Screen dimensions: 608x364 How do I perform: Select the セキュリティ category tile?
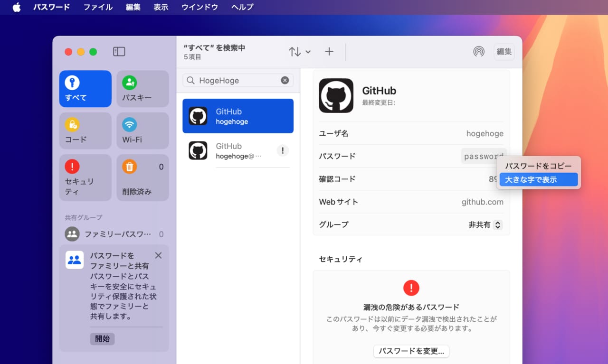coord(85,177)
